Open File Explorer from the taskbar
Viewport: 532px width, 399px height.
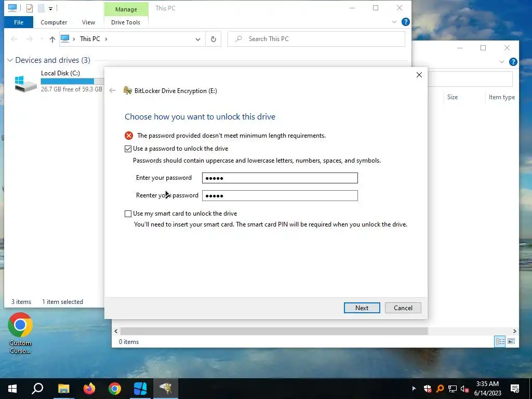[x=63, y=389]
